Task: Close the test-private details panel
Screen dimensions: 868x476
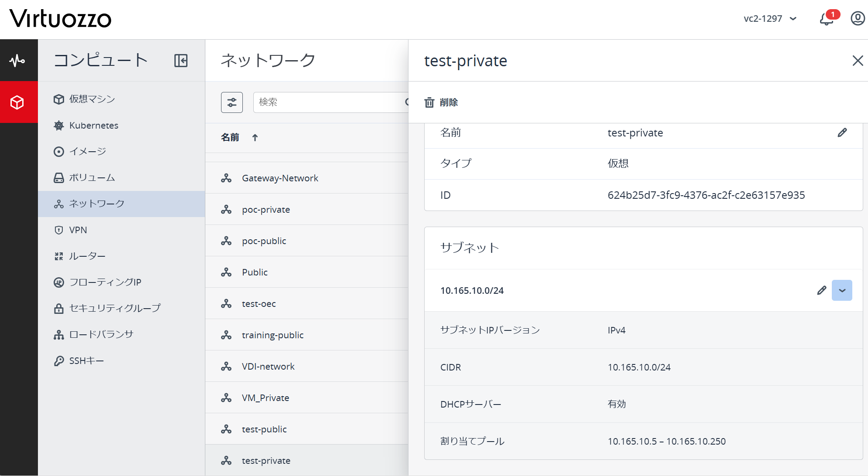Action: (x=858, y=61)
